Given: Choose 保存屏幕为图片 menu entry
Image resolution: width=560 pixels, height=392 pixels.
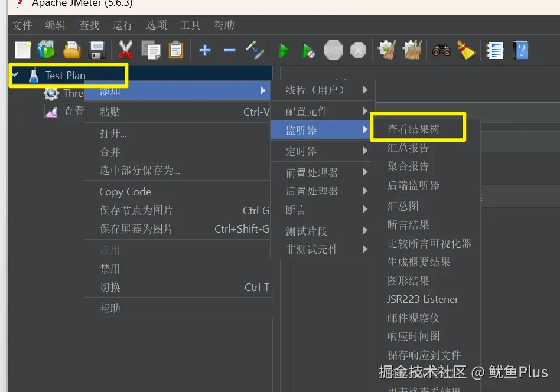Looking at the screenshot, I should pos(178,229).
